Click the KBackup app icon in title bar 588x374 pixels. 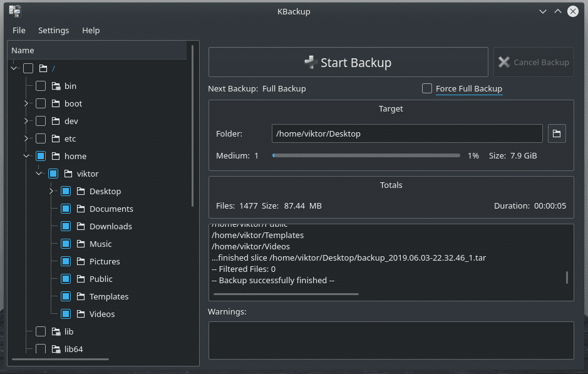15,11
